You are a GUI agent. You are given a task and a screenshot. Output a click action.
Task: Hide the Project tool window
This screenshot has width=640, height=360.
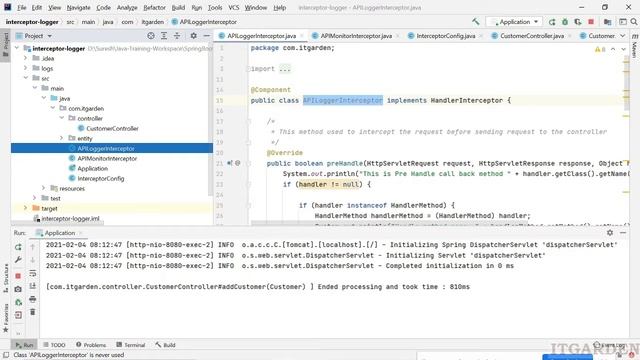[x=207, y=36]
